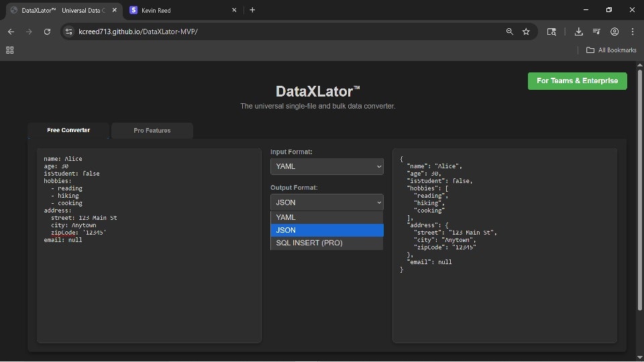Reload the DataXLator page
Image resolution: width=644 pixels, height=362 pixels.
coord(47,32)
